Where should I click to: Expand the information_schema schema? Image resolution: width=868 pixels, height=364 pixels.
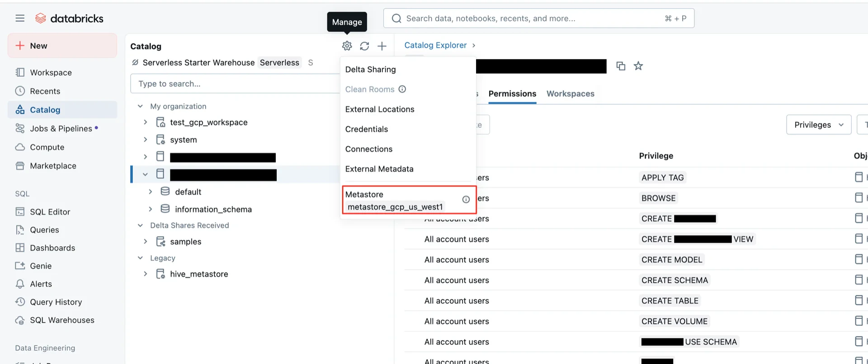[150, 209]
